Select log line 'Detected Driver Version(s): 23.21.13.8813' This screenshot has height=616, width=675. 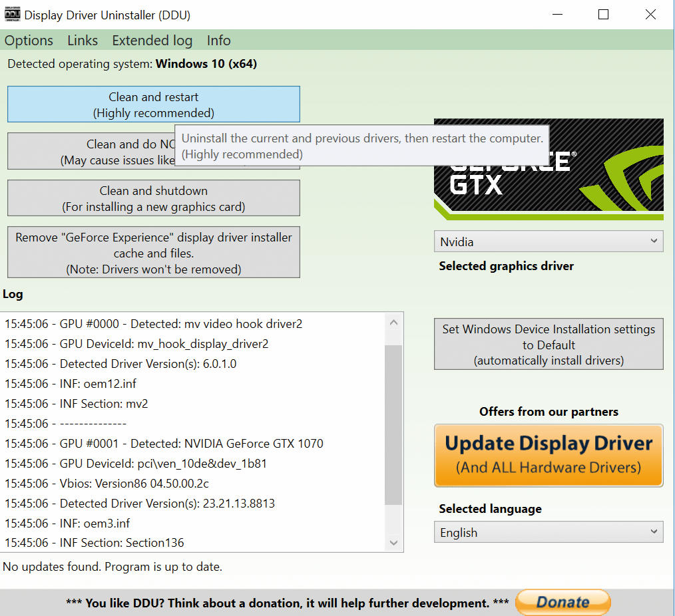[x=140, y=504]
